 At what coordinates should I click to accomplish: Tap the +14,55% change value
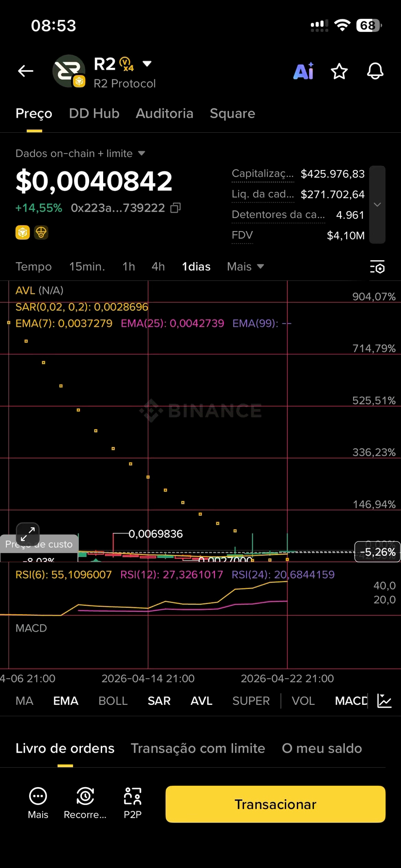39,208
